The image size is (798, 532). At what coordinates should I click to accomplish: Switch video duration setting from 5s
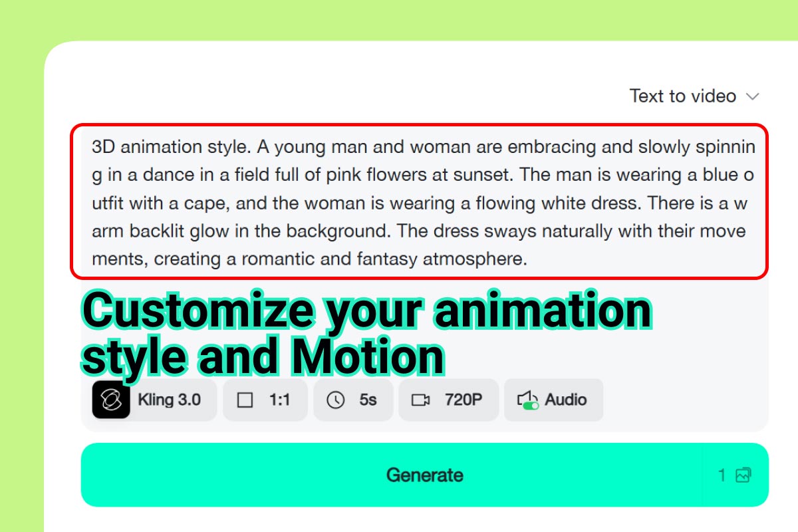click(353, 400)
